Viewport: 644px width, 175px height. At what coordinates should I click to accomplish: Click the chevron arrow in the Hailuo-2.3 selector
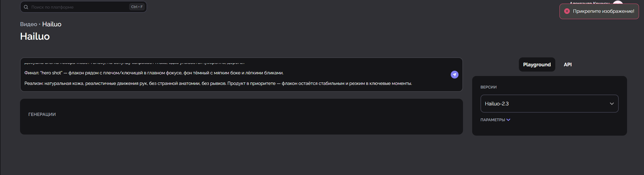coord(611,104)
